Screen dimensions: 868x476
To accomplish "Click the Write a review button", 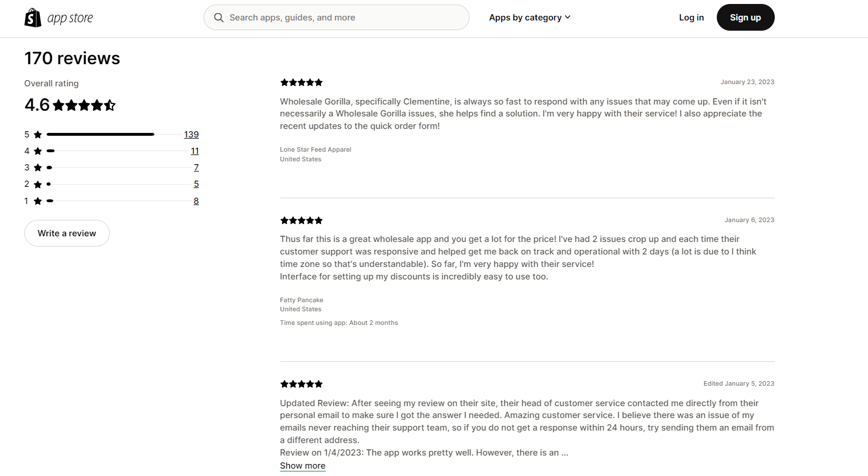I will pos(67,233).
